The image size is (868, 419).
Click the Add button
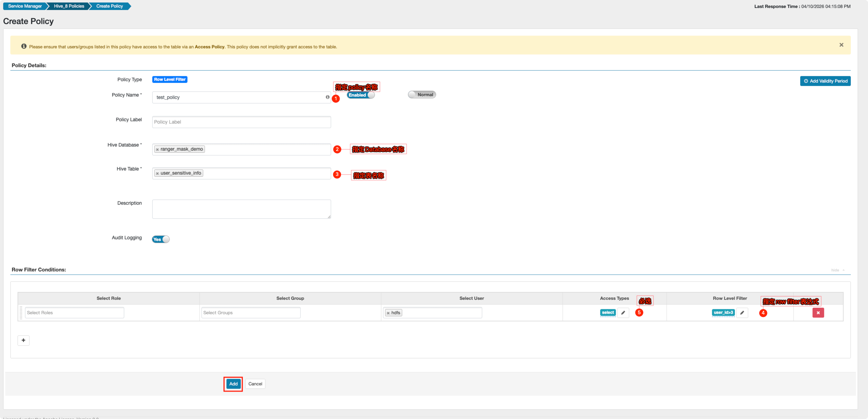pyautogui.click(x=233, y=384)
